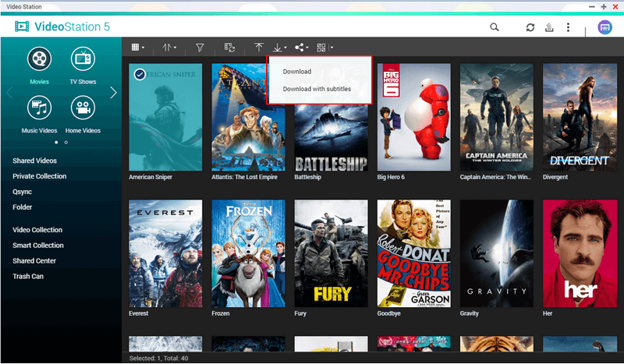Open the multi-select dropdown arrow
Screen dimensions: 624x364
(x=331, y=48)
